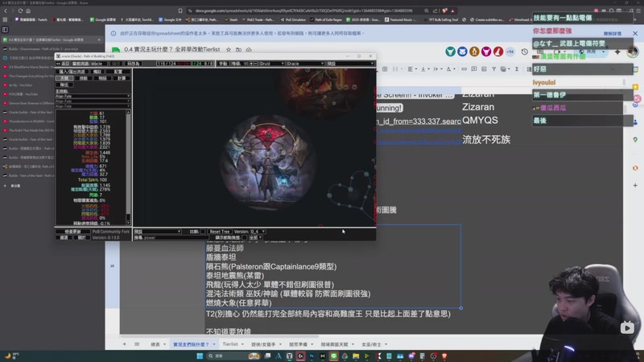Switch to the 總表 sheet tab

(x=157, y=344)
